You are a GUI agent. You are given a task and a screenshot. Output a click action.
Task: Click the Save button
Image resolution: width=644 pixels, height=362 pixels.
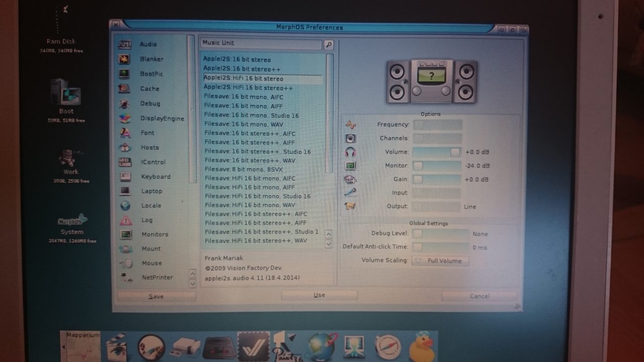point(156,297)
